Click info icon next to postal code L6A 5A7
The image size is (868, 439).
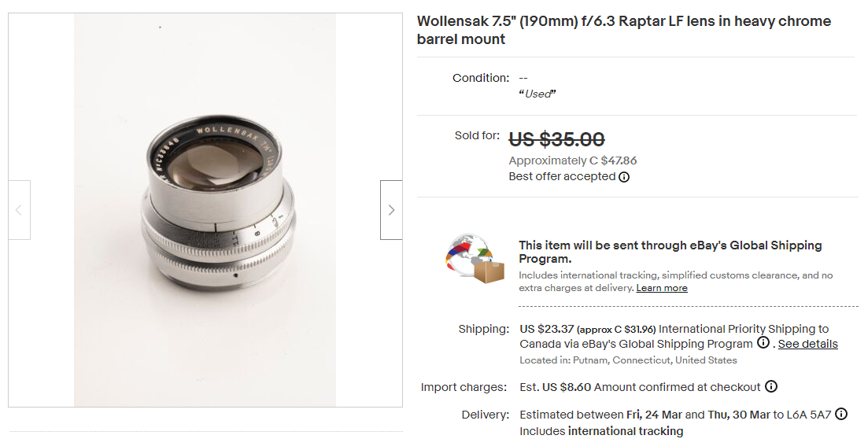(x=841, y=414)
